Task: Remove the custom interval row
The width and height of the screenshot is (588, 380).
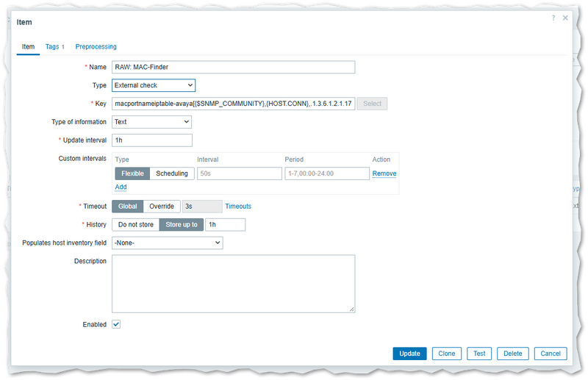Action: tap(384, 173)
